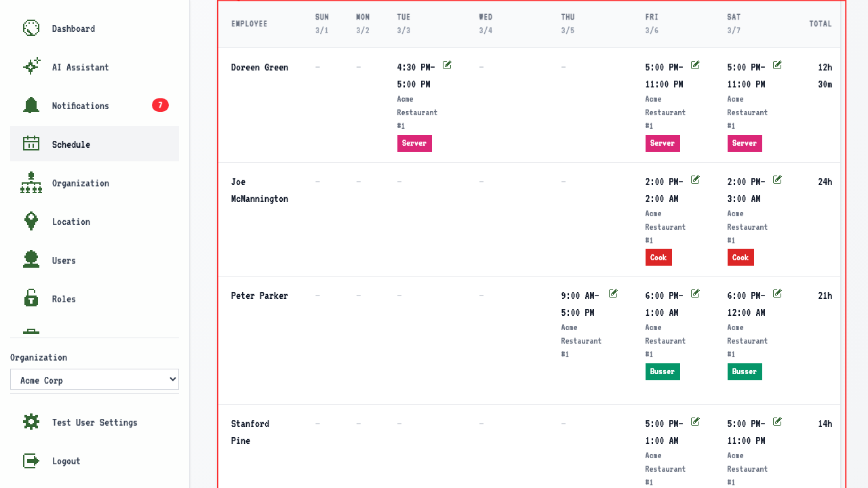This screenshot has width=868, height=488.
Task: Click the Organization hierarchy icon
Action: 31,183
